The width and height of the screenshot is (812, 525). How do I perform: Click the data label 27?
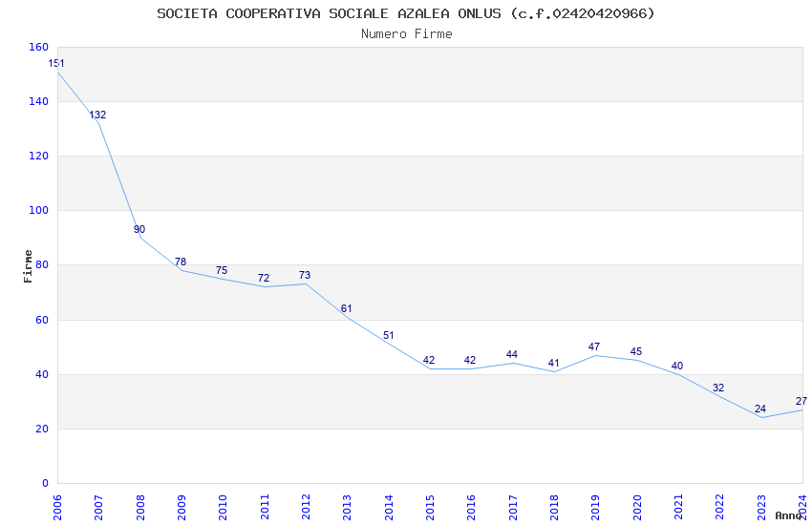(x=801, y=401)
